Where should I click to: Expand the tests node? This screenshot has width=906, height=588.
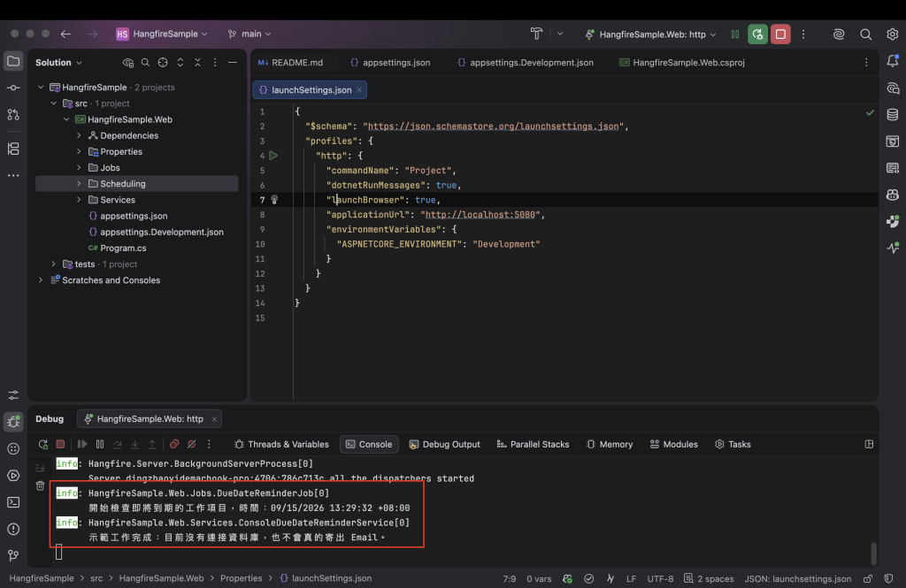tap(54, 264)
